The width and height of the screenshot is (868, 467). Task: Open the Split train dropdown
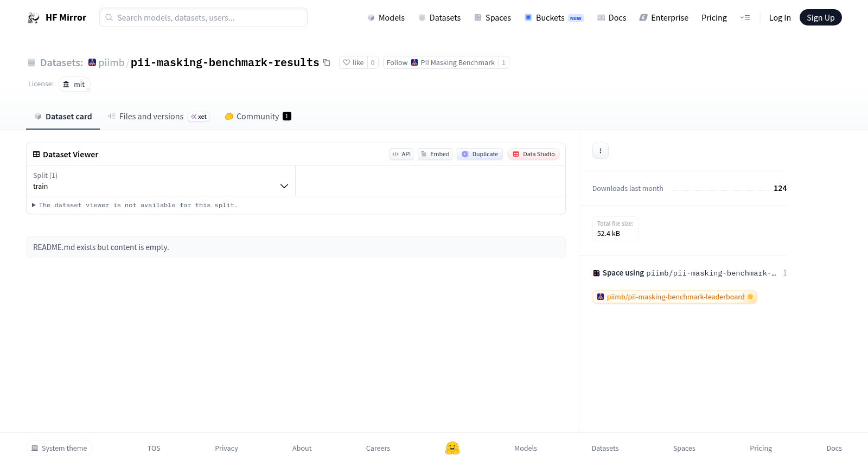[x=161, y=181]
